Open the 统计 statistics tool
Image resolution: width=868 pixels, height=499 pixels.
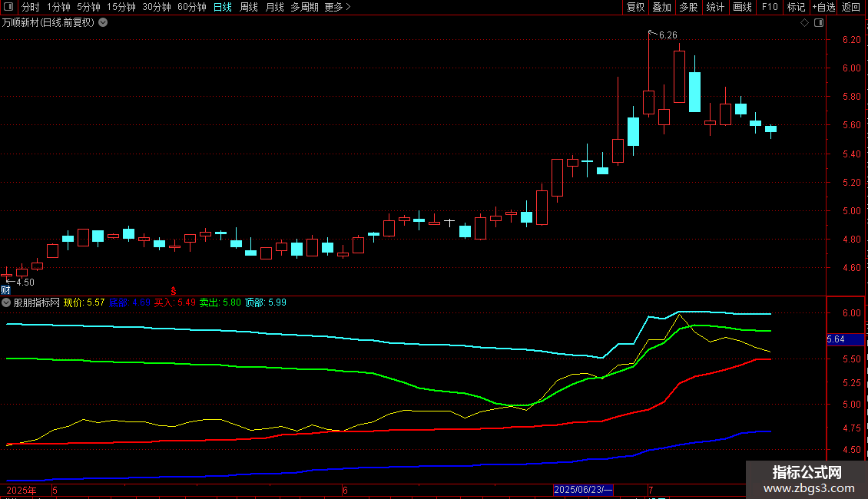pyautogui.click(x=714, y=7)
